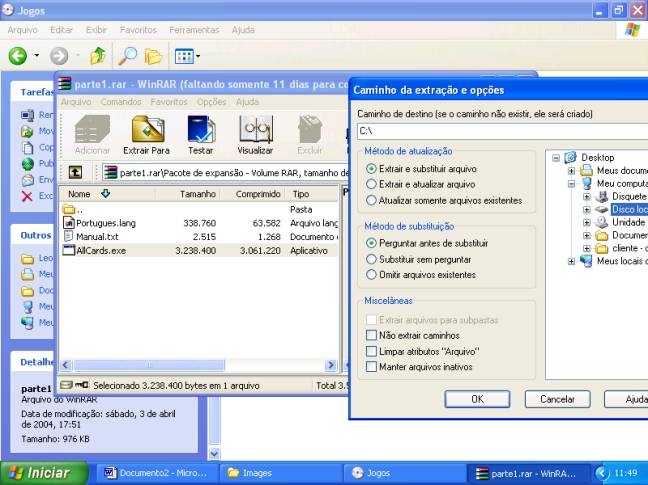This screenshot has width=648, height=485.
Task: Check 'Limpar atributos Arquivo' box
Action: [x=371, y=351]
